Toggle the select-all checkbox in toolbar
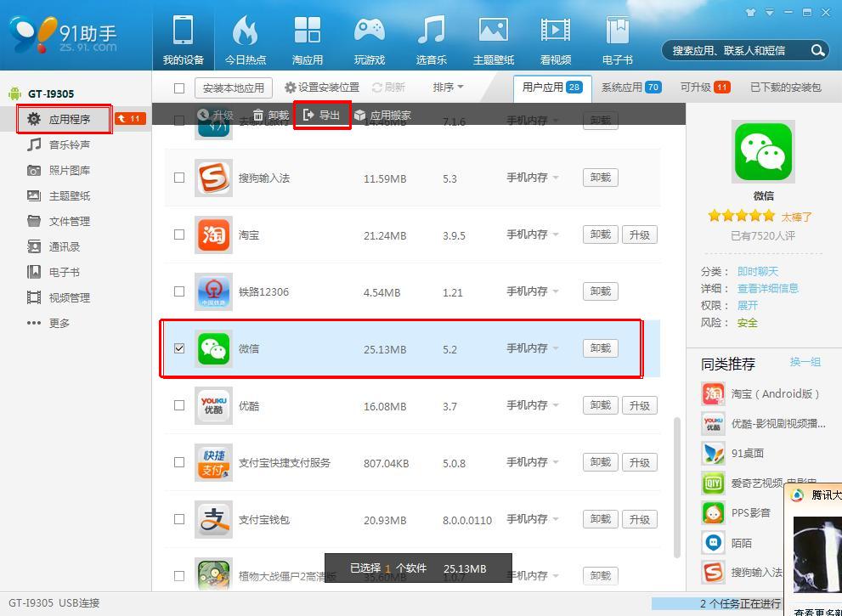 pyautogui.click(x=179, y=88)
